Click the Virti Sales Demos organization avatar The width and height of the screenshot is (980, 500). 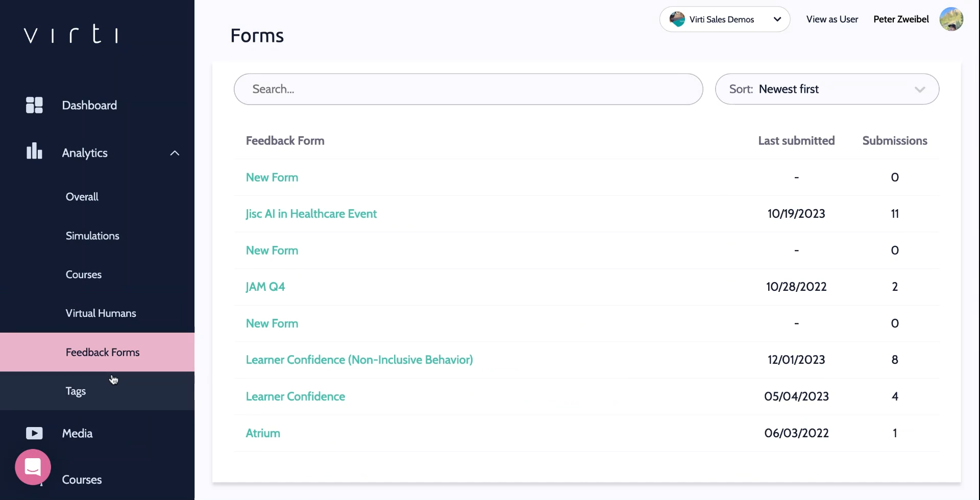pyautogui.click(x=677, y=19)
